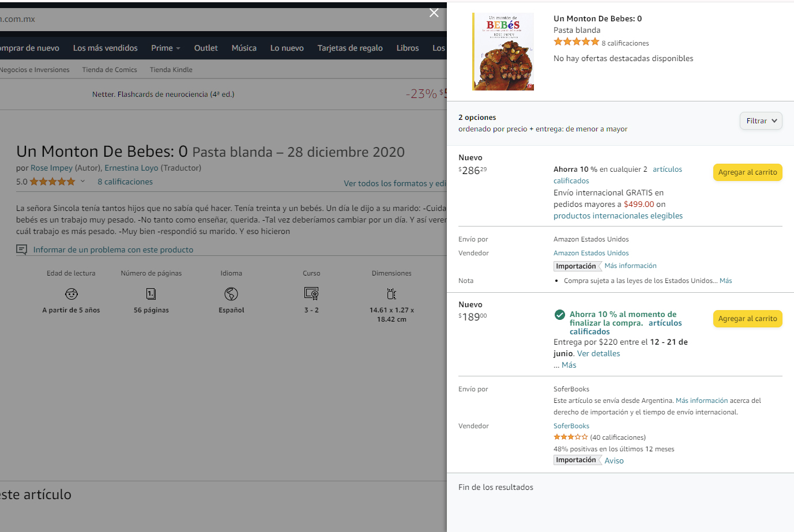The image size is (794, 532).
Task: Open 'Negocios e Inversiones' category tab
Action: 35,70
